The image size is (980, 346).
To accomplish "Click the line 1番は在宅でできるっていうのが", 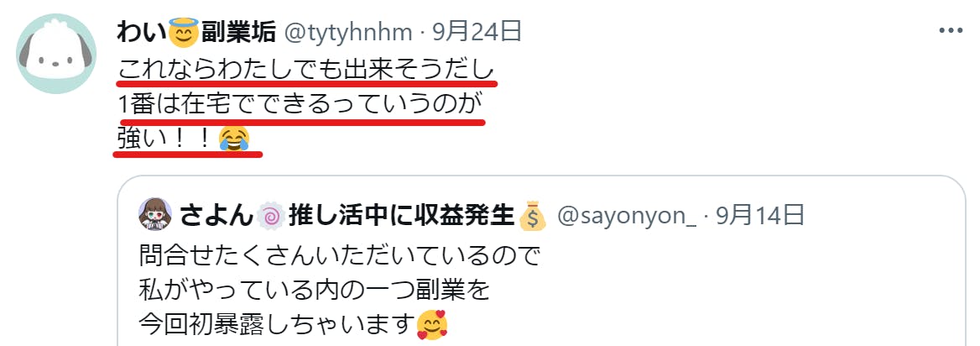I will coord(300,102).
